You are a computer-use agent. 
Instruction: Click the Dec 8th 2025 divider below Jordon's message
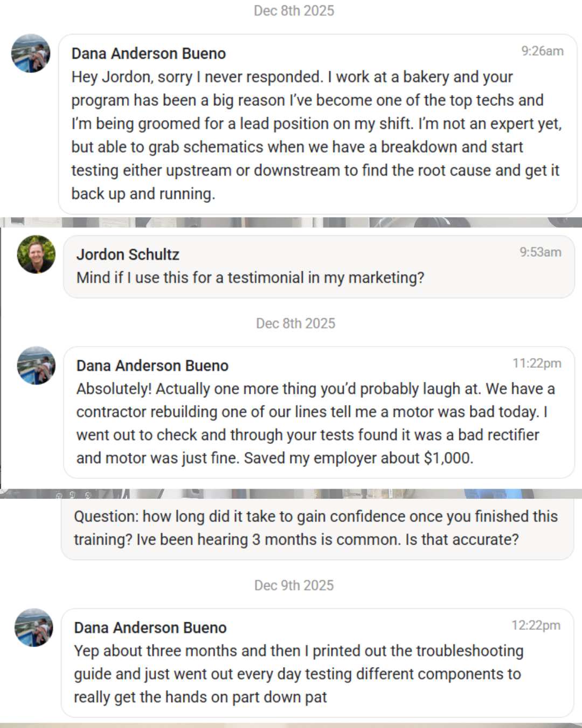pos(295,324)
